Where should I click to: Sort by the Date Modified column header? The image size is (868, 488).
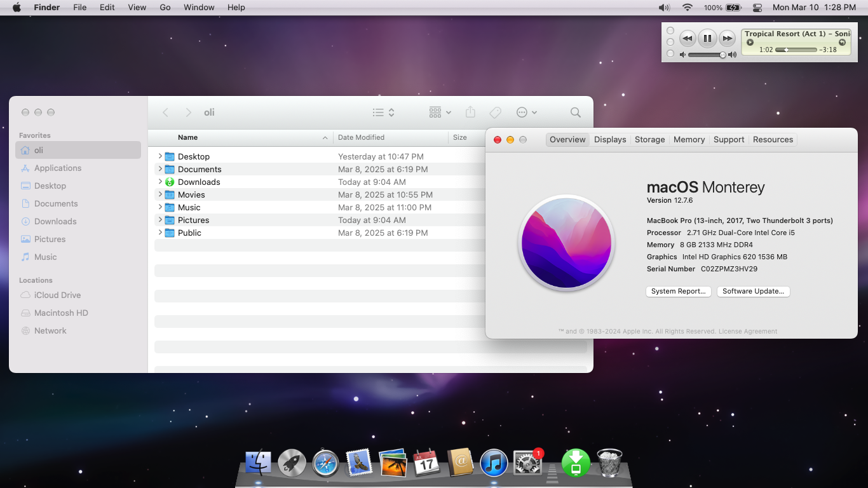[391, 137]
